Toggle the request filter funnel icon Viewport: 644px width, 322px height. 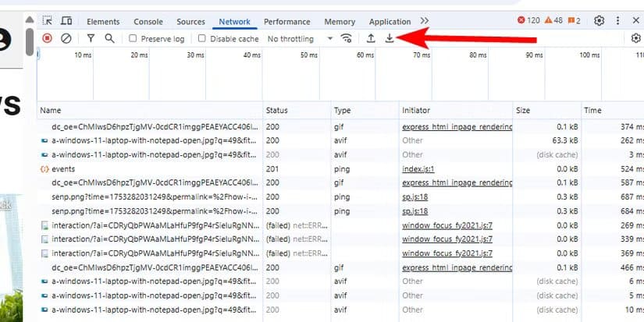click(91, 38)
